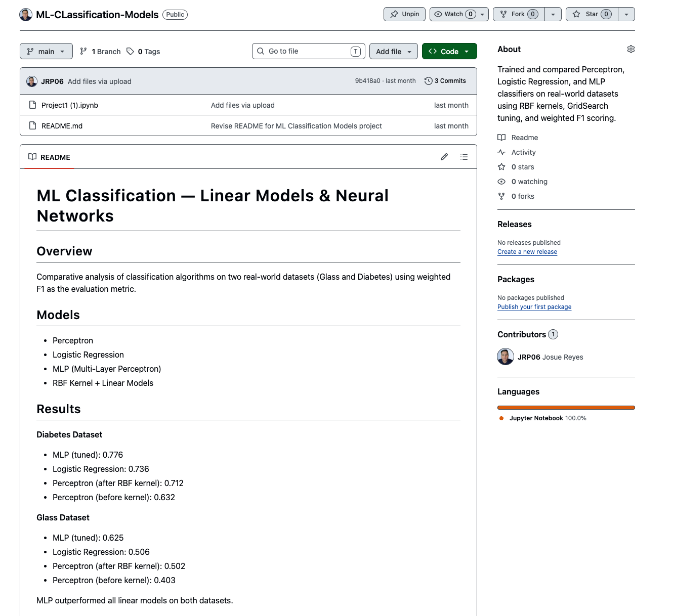Click the Create a new release link
This screenshot has width=673, height=616.
tap(527, 252)
